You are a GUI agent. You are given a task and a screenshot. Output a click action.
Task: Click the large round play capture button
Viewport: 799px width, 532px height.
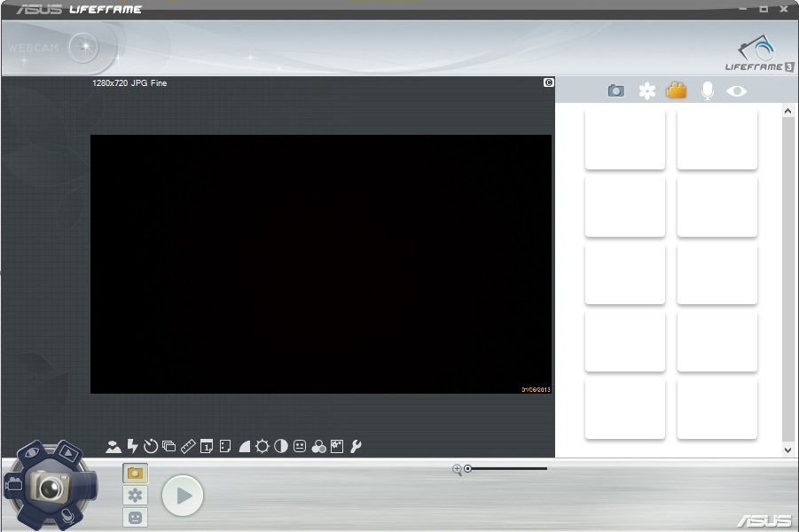coord(183,496)
